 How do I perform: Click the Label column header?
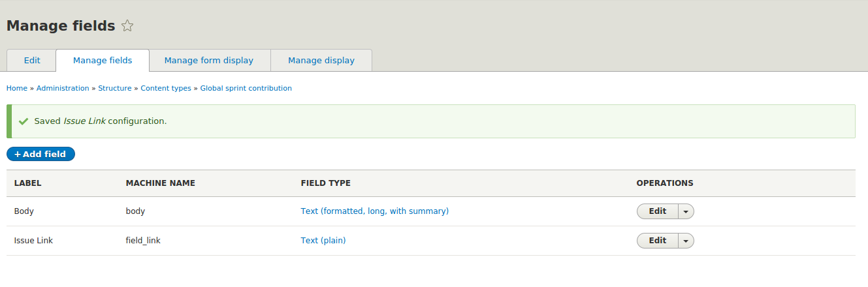[x=28, y=183]
